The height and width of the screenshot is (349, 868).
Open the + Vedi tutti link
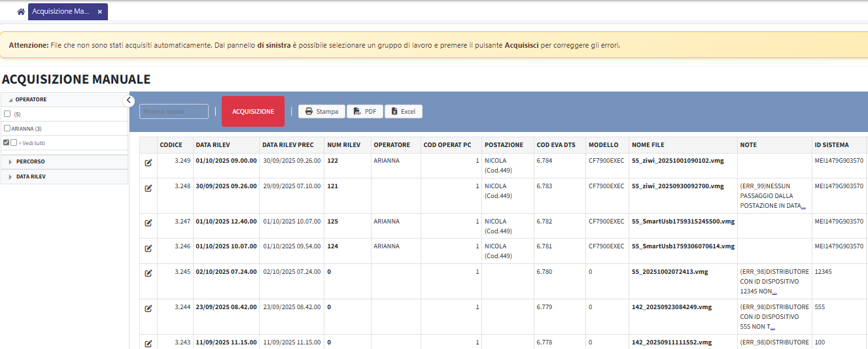31,143
